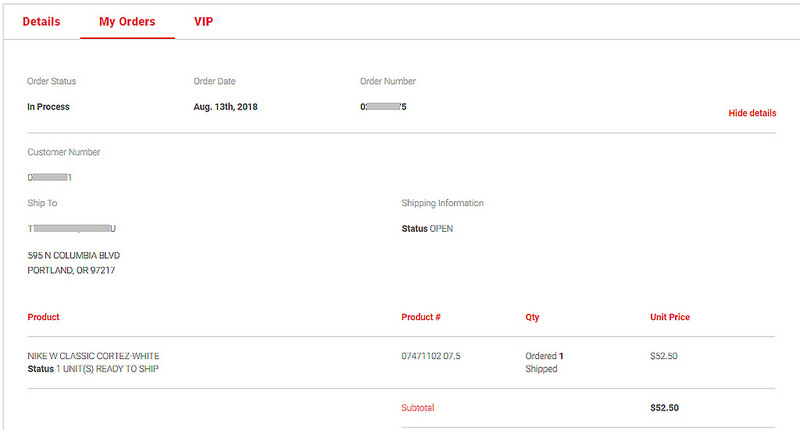Click the Ordered 1 quantity text
The width and height of the screenshot is (800, 430).
(545, 356)
